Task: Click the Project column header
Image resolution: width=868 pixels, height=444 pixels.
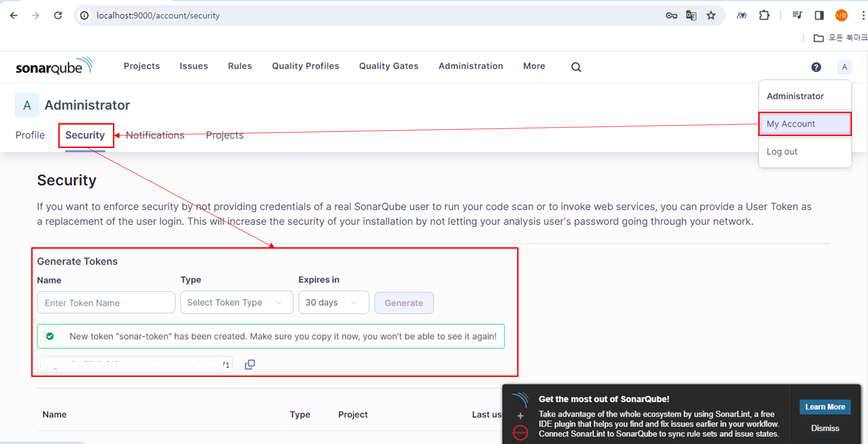Action: point(353,415)
